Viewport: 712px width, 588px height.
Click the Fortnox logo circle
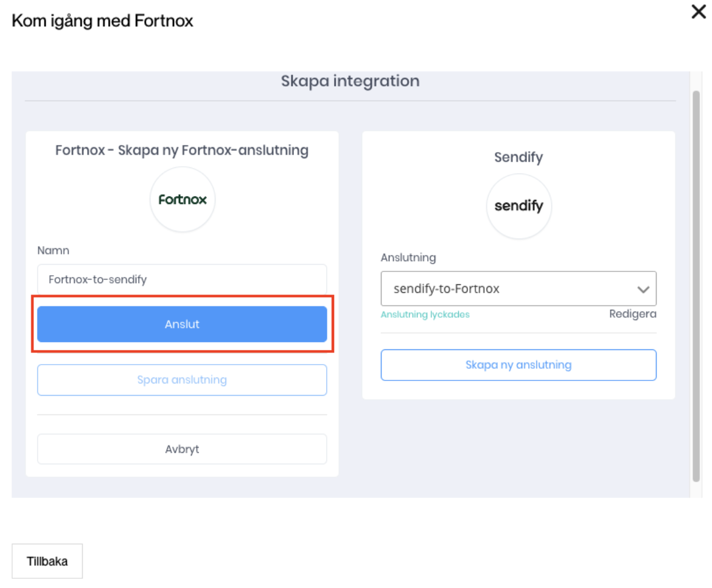pos(183,200)
